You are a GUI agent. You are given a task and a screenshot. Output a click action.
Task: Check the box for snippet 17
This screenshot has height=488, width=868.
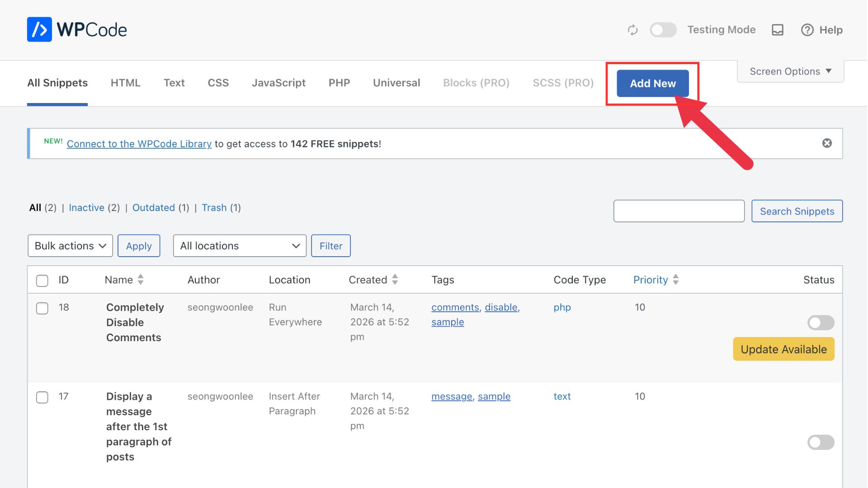(x=42, y=397)
